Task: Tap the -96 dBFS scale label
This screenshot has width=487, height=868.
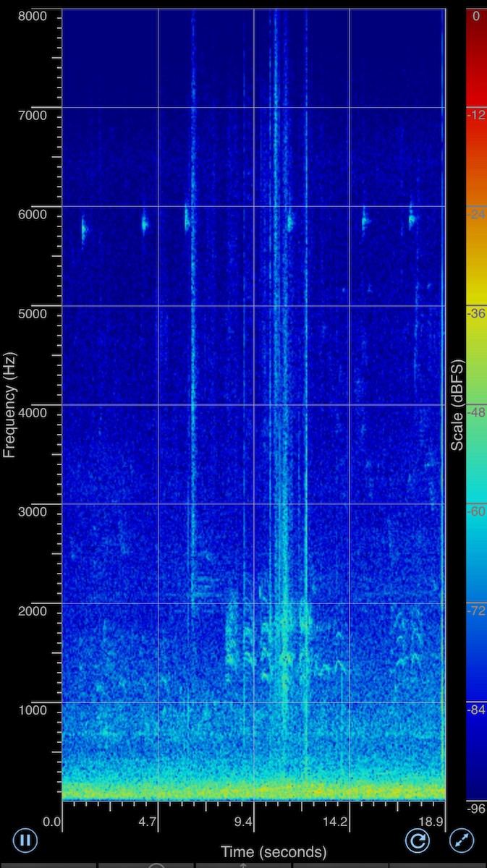Action: click(475, 808)
